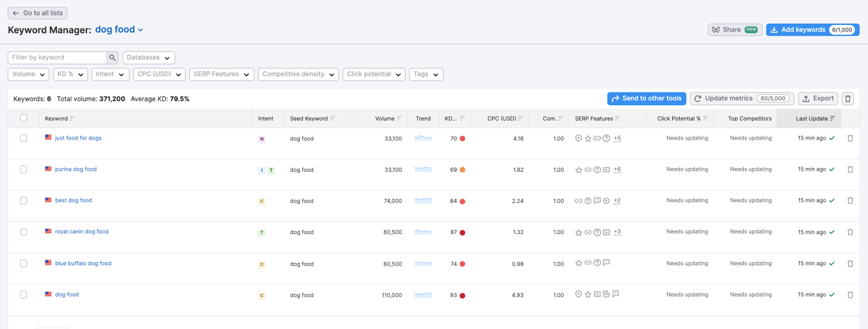Sort by KD column icon
The width and height of the screenshot is (868, 329).
[462, 119]
